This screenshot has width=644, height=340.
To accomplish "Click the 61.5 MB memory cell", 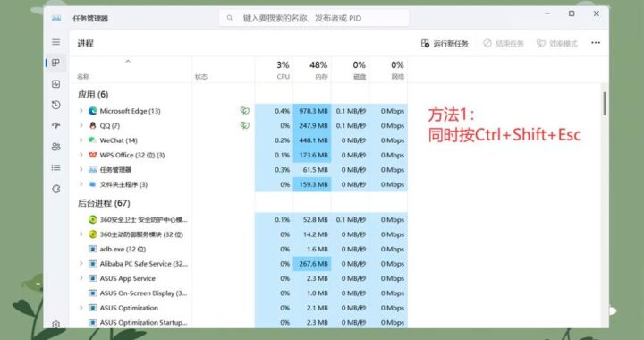I will [x=312, y=170].
